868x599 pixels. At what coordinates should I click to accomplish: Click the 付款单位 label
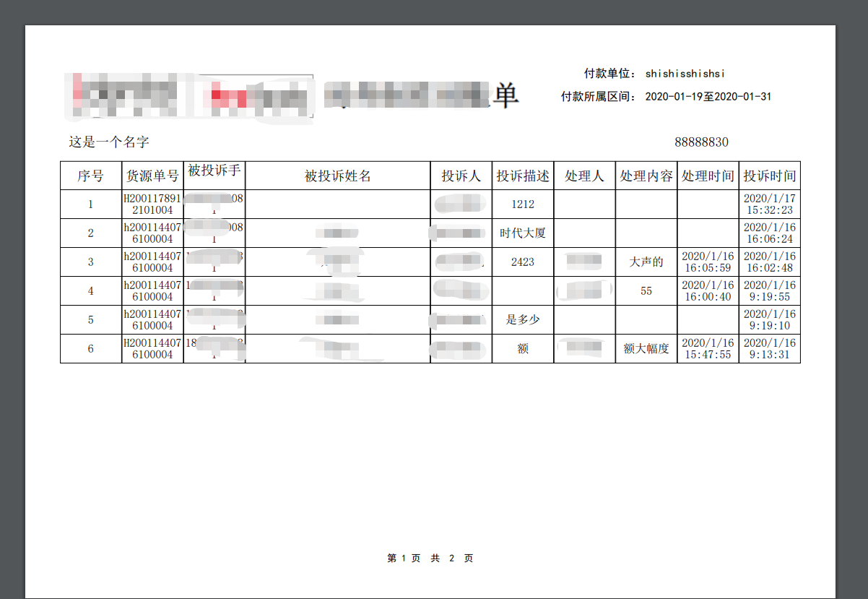click(x=609, y=74)
